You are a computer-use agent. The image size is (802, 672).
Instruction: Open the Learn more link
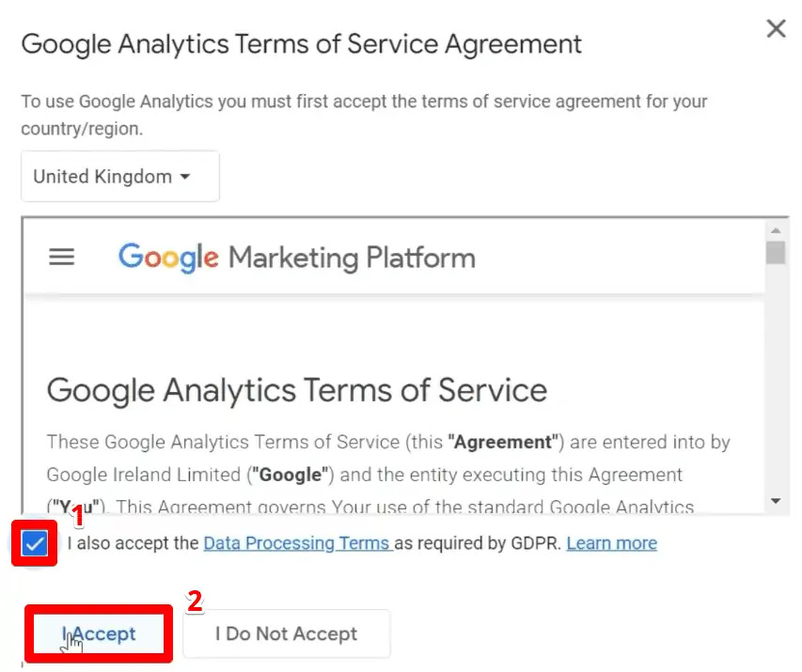(x=612, y=543)
